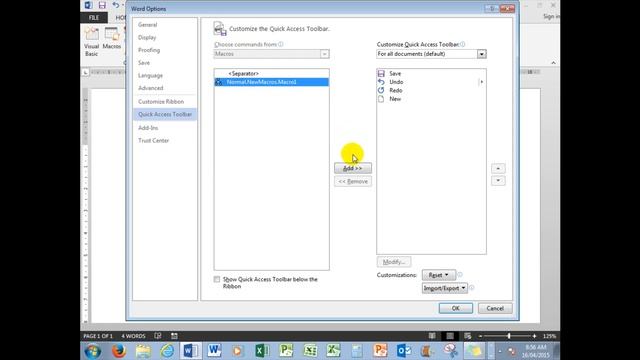This screenshot has height=360, width=640.
Task: Click the macro recording icon in status bar
Action: 174,336
